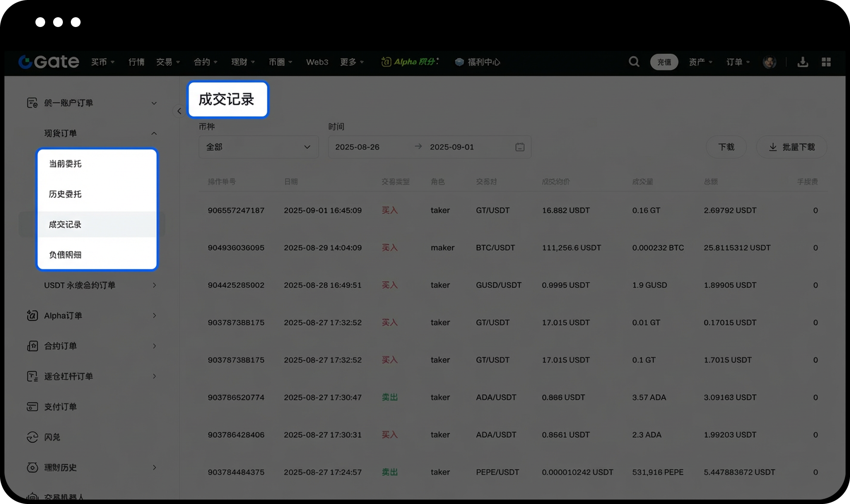This screenshot has height=504, width=850.
Task: Click the start date 2025-08-26 field
Action: (358, 147)
